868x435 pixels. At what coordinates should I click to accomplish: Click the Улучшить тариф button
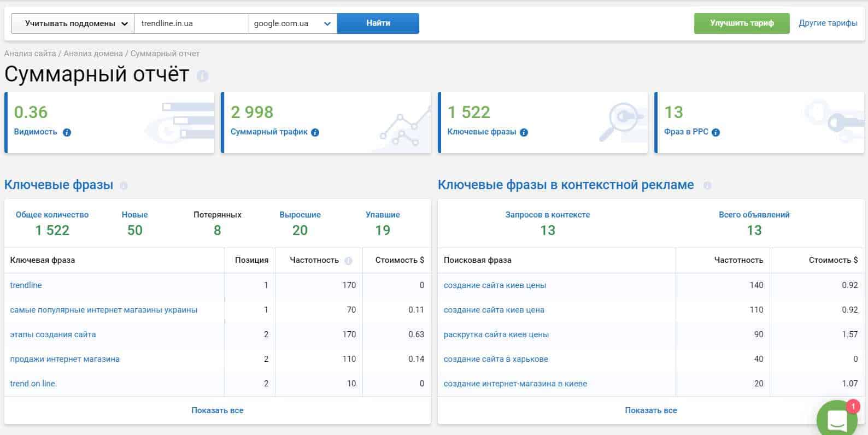click(x=742, y=23)
